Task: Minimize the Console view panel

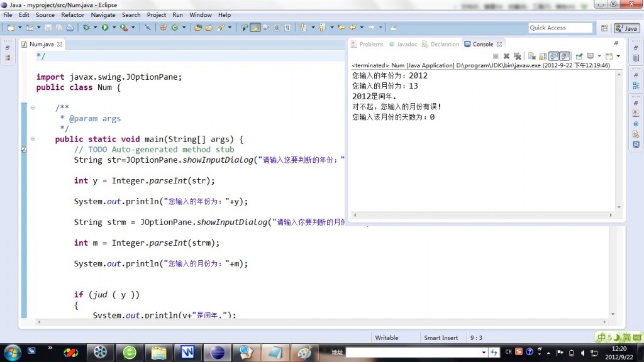Action: coord(616,43)
